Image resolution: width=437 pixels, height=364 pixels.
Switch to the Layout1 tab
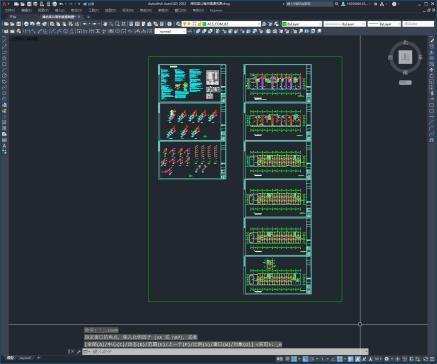[25, 358]
